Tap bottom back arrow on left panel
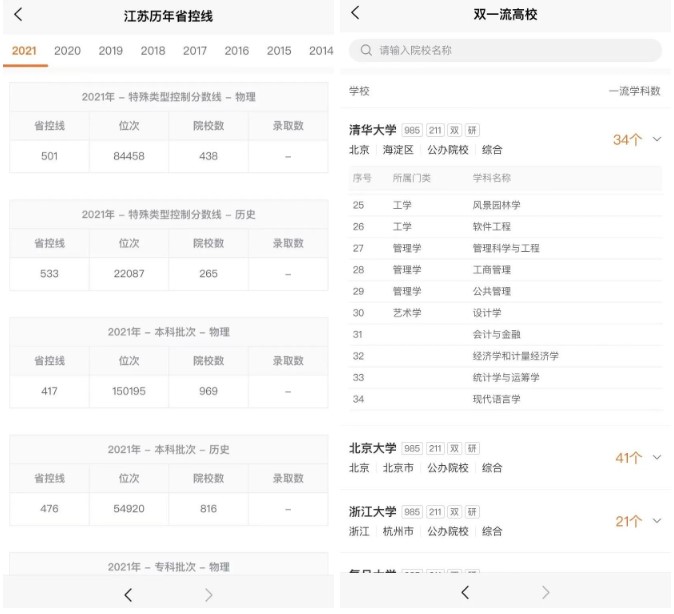Screen dimensions: 674x614 pyautogui.click(x=128, y=595)
